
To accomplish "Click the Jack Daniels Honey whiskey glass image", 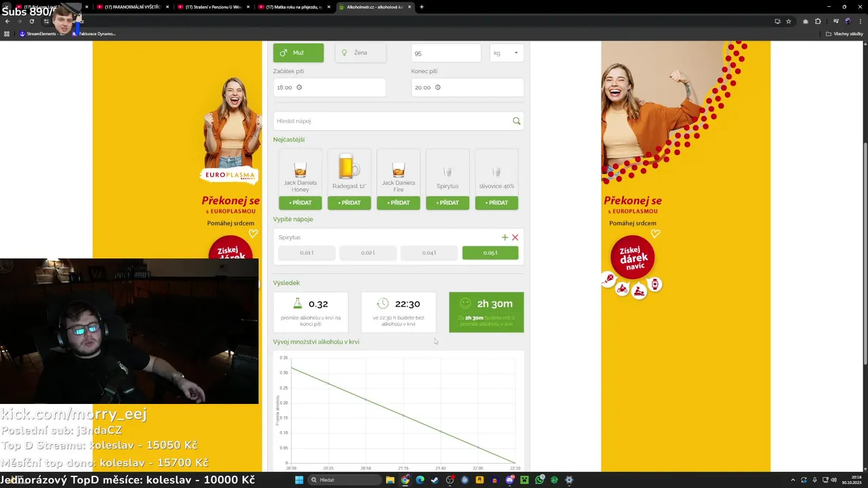I will pos(300,169).
